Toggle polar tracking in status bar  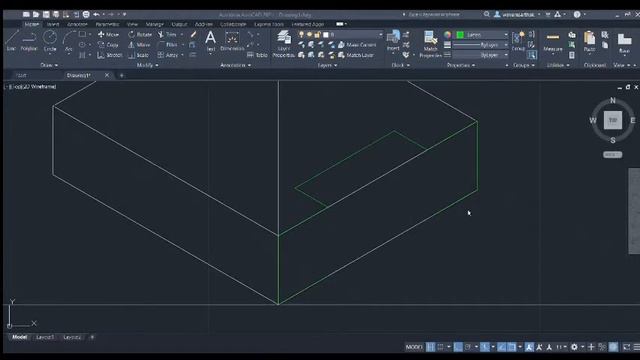click(468, 347)
